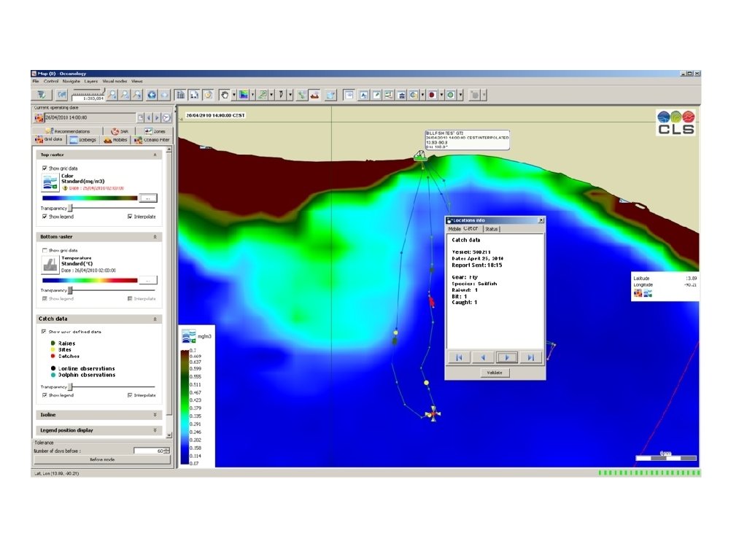Go to next record in Locations info
The image size is (747, 560).
point(506,357)
